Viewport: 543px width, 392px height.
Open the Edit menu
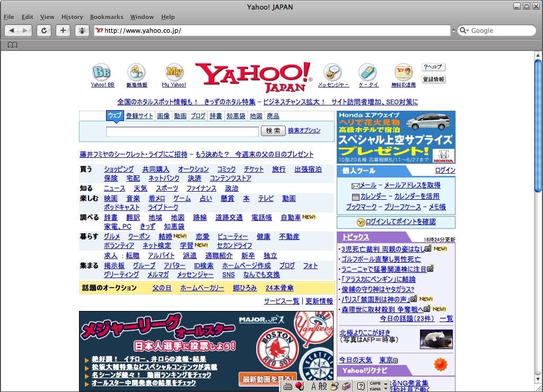28,17
